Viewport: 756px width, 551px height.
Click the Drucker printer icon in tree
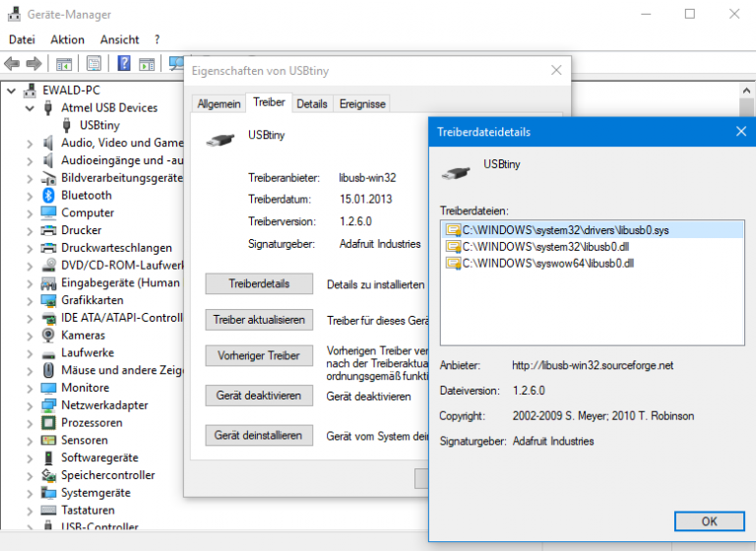(48, 230)
